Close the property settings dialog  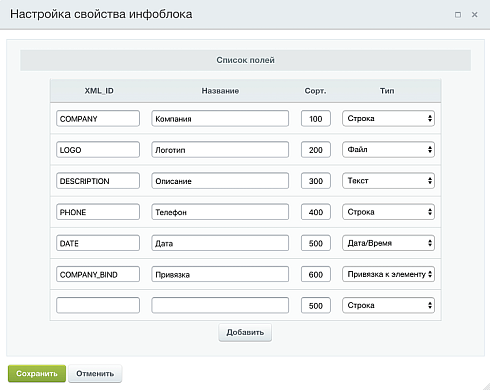[x=475, y=15]
